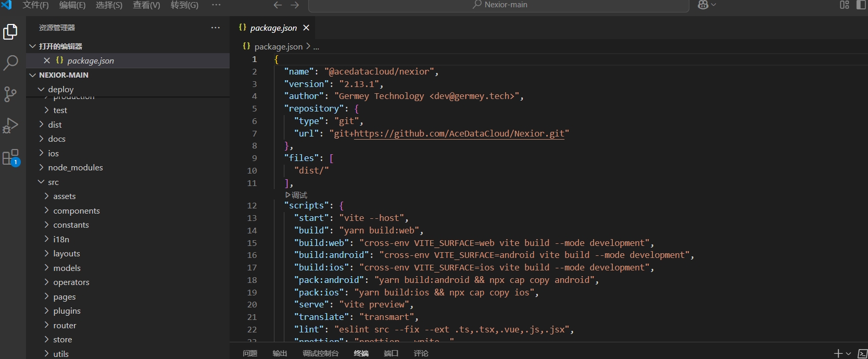Close the package.json editor tab
This screenshot has height=359, width=868.
(x=306, y=28)
